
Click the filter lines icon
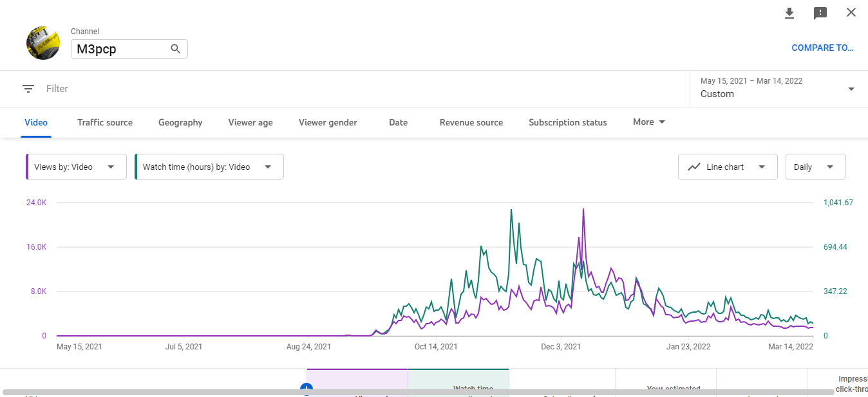pos(28,89)
